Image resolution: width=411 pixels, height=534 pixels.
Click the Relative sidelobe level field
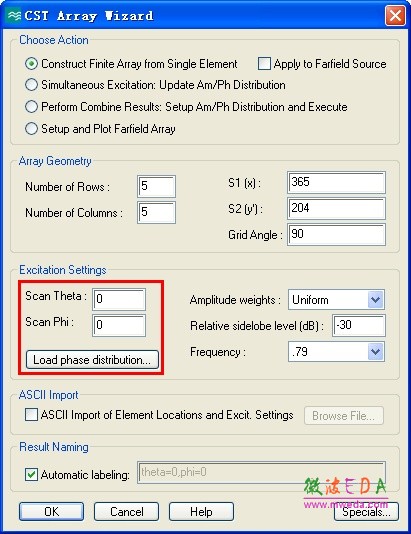coord(359,325)
